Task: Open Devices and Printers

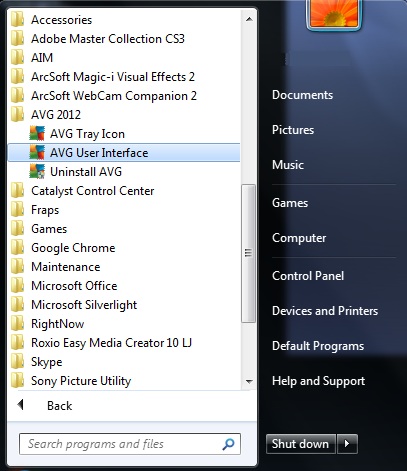Action: coord(325,311)
